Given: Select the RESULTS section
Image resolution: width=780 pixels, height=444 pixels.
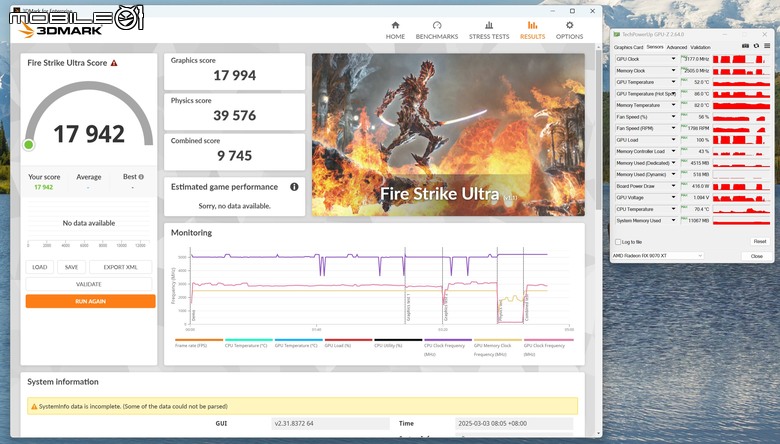Looking at the screenshot, I should tap(532, 30).
